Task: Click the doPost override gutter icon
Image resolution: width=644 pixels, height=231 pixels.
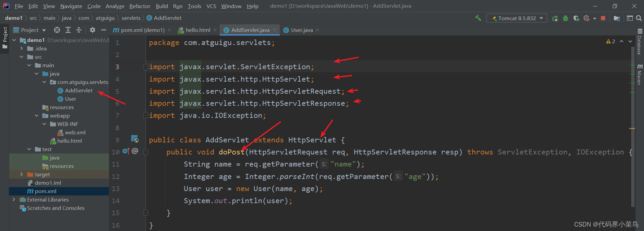Action: (126, 151)
